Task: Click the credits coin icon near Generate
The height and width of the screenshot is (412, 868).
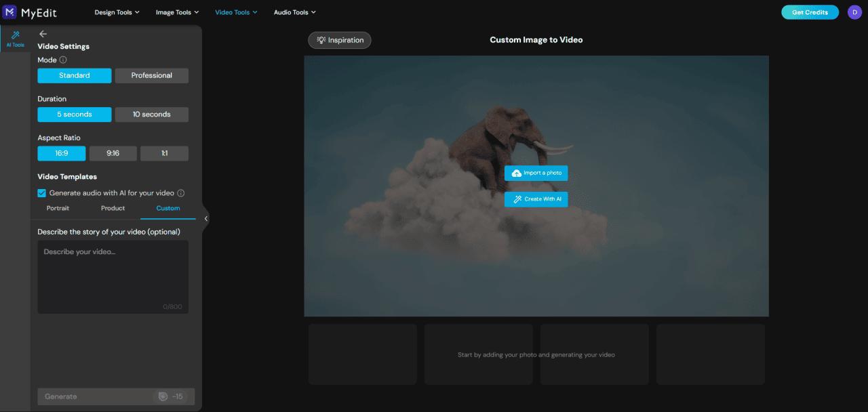Action: 163,396
